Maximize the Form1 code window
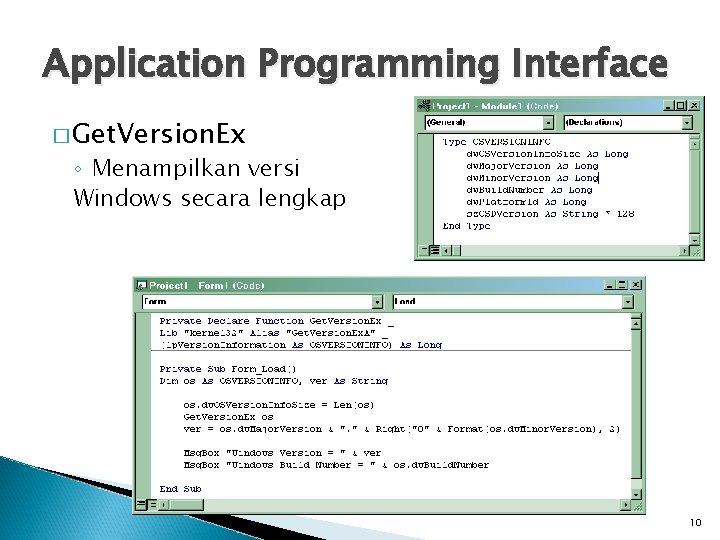The height and width of the screenshot is (540, 720). (622, 285)
